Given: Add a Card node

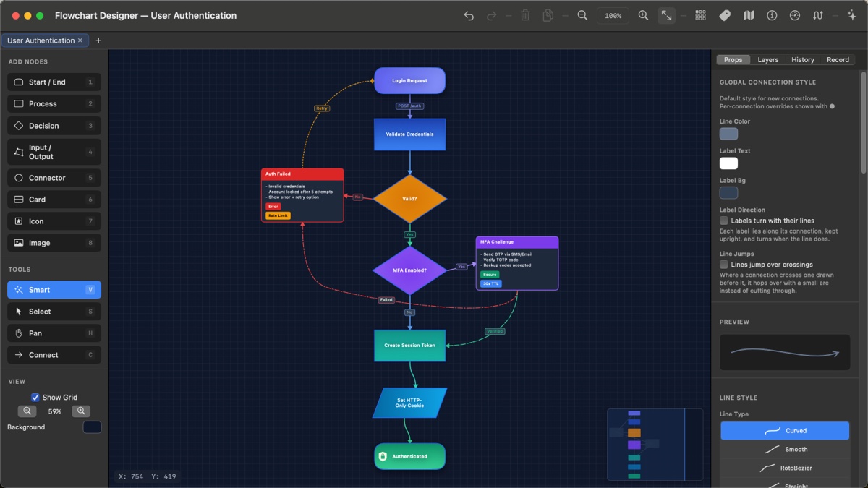Looking at the screenshot, I should coord(54,200).
